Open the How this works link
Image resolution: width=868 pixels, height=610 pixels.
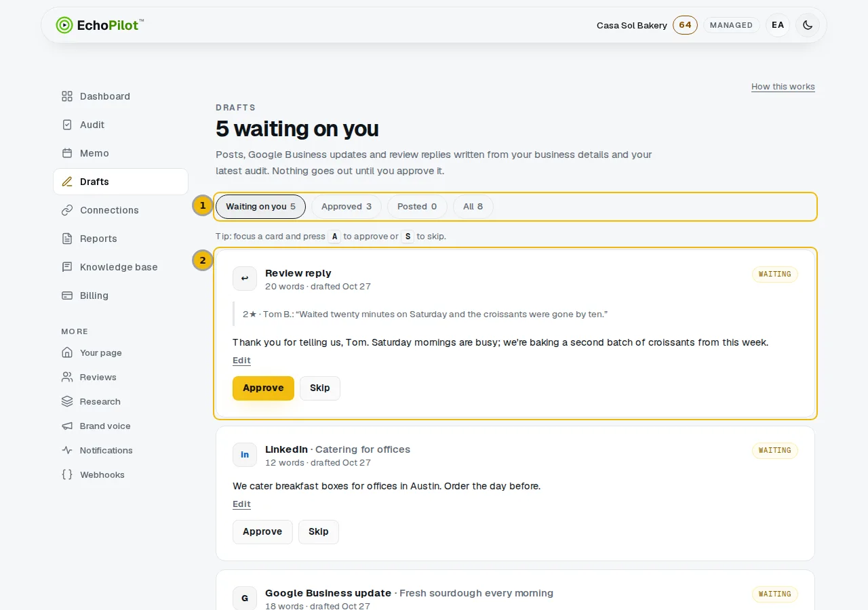[783, 87]
